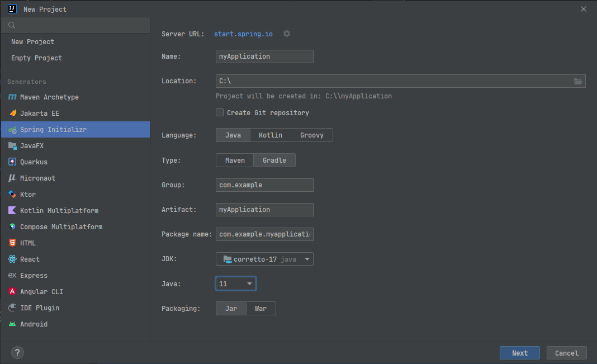Enable Create Git repository checkbox
The width and height of the screenshot is (597, 364).
pos(220,112)
